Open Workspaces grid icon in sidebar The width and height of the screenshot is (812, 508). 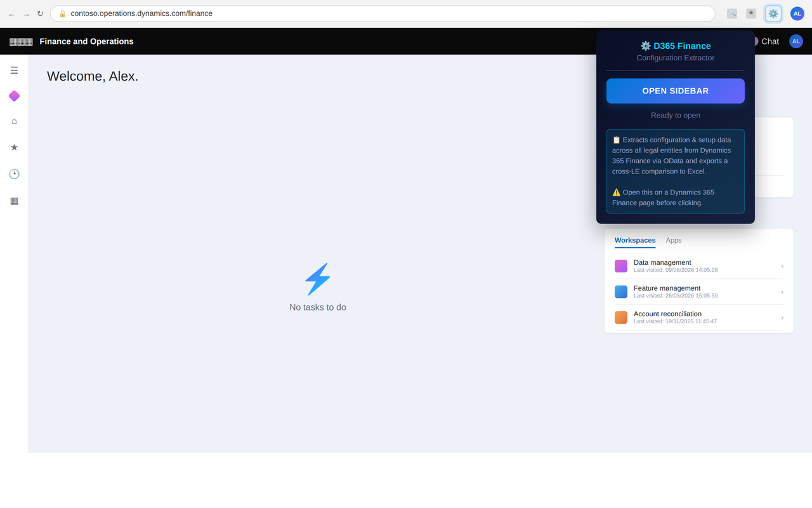[x=14, y=201]
